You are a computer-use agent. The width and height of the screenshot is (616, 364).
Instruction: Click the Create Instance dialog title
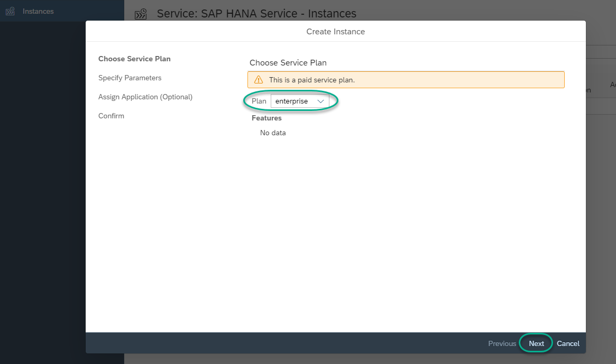click(x=336, y=31)
